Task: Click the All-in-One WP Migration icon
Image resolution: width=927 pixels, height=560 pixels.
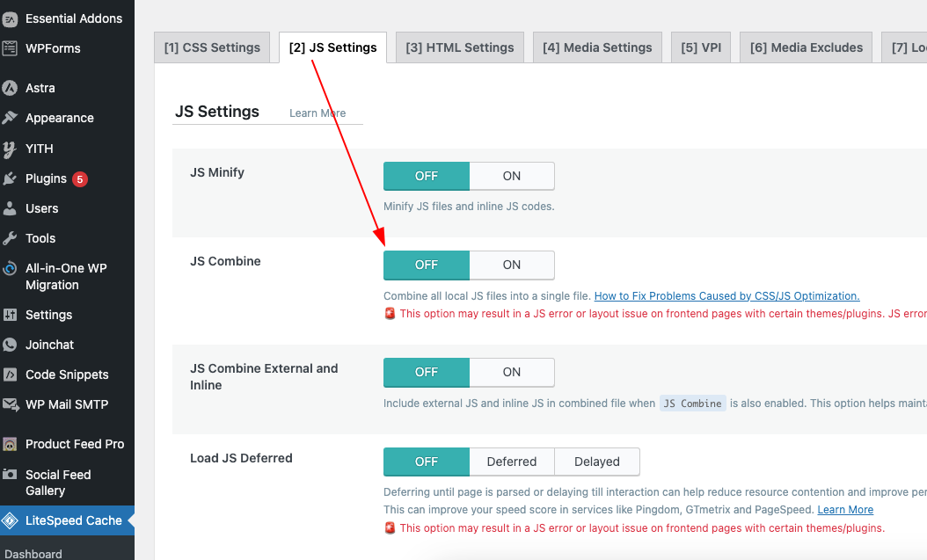Action: (x=10, y=269)
